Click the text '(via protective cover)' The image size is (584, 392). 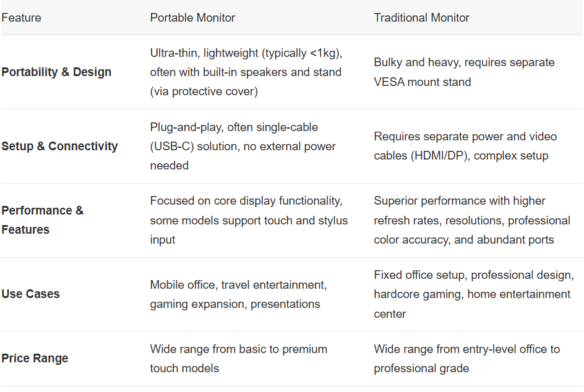[204, 92]
